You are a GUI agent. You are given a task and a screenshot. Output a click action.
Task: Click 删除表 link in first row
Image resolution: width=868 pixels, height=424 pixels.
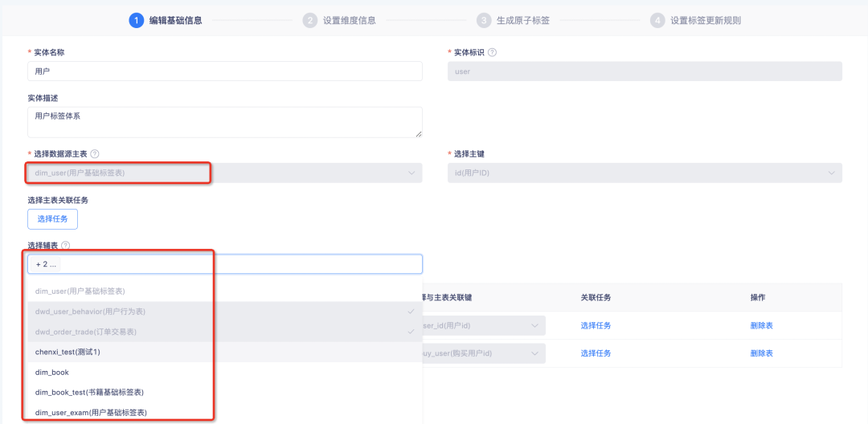[761, 325]
